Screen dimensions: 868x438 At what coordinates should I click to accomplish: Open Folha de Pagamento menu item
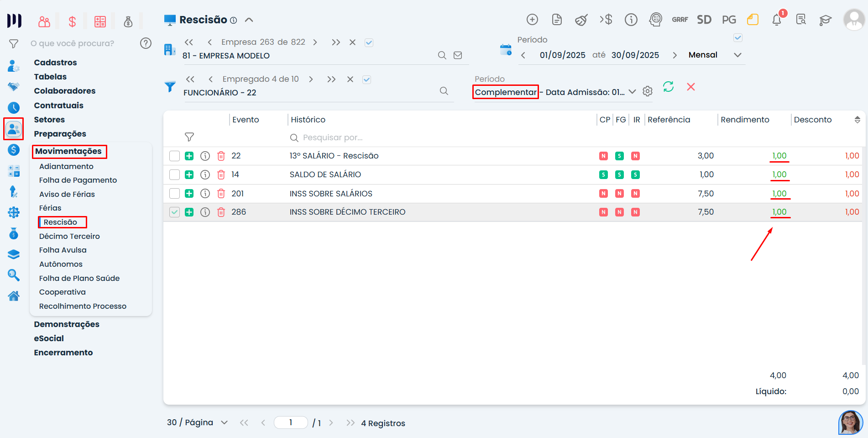point(78,180)
